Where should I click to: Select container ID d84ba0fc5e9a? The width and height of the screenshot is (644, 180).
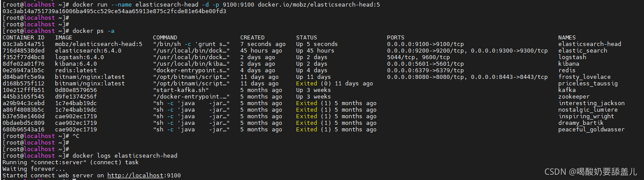point(24,77)
